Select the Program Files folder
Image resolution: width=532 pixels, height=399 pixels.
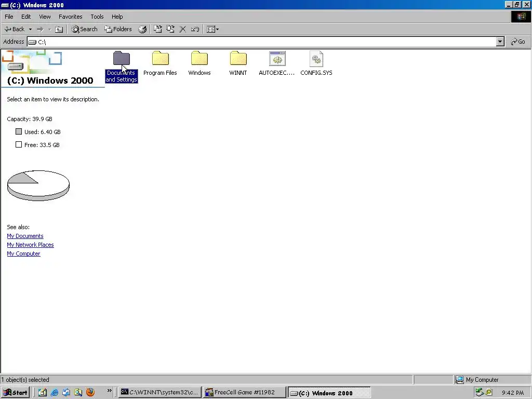[x=160, y=63]
